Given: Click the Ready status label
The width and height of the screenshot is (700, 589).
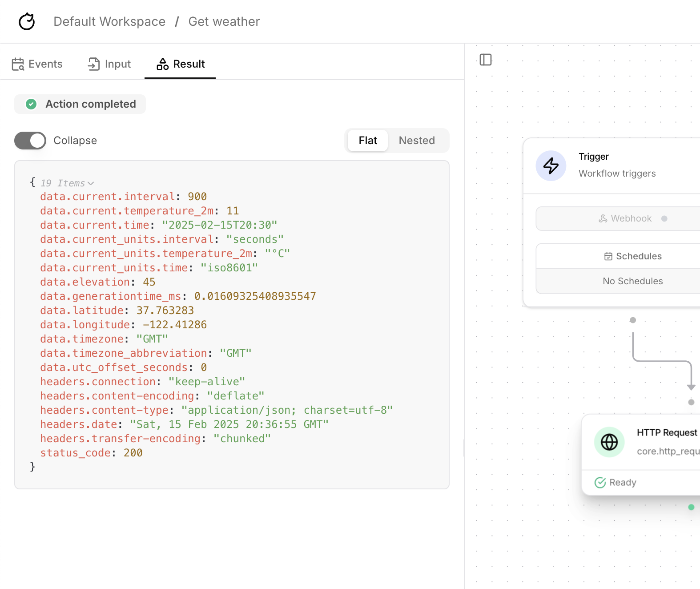Looking at the screenshot, I should [x=623, y=483].
